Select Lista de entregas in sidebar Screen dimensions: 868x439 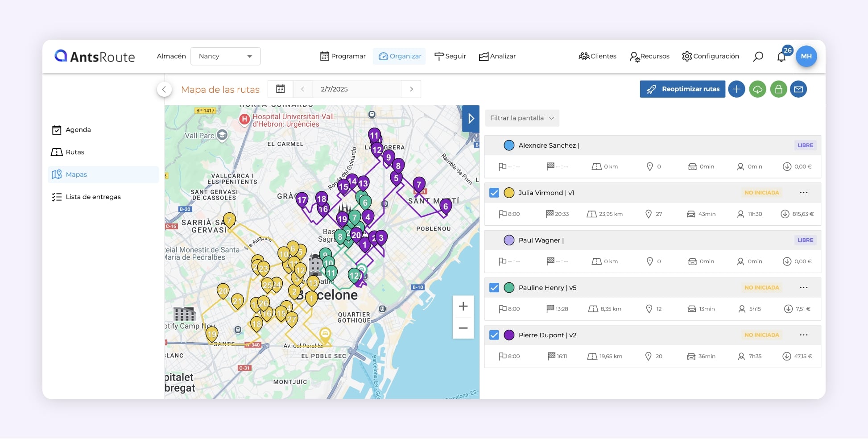coord(93,197)
